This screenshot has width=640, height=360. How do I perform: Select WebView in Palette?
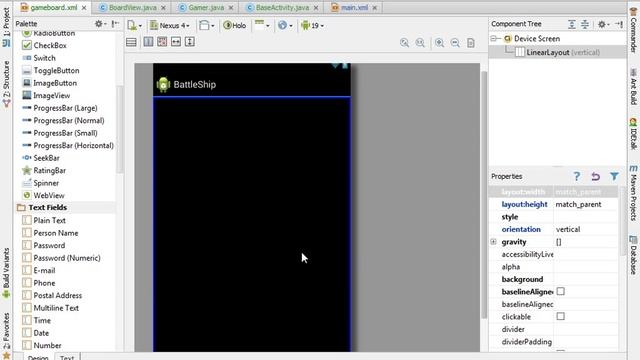point(43,196)
